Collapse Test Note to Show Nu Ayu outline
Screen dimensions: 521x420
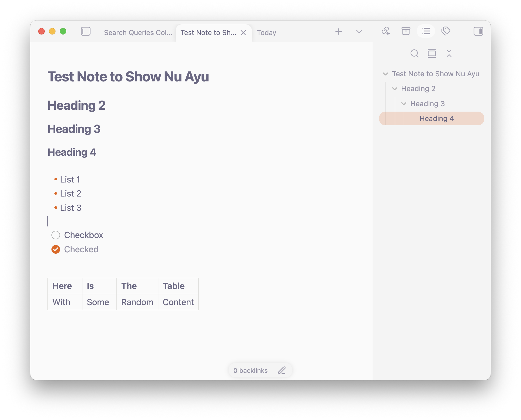[x=385, y=74]
